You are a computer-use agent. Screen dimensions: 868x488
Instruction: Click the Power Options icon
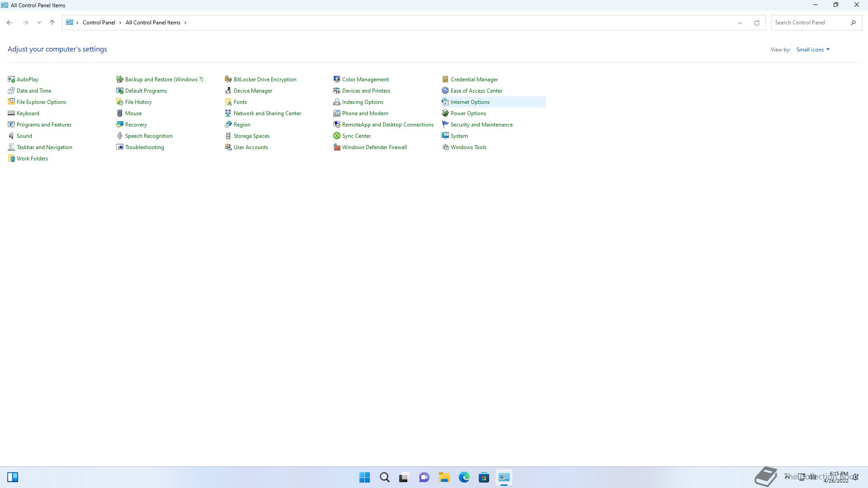point(445,113)
